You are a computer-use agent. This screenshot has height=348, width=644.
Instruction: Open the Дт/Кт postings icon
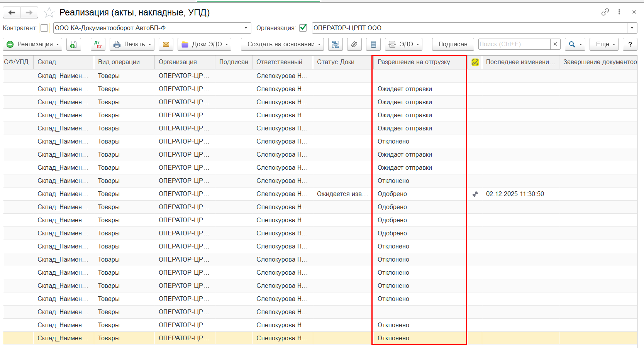[x=98, y=44]
